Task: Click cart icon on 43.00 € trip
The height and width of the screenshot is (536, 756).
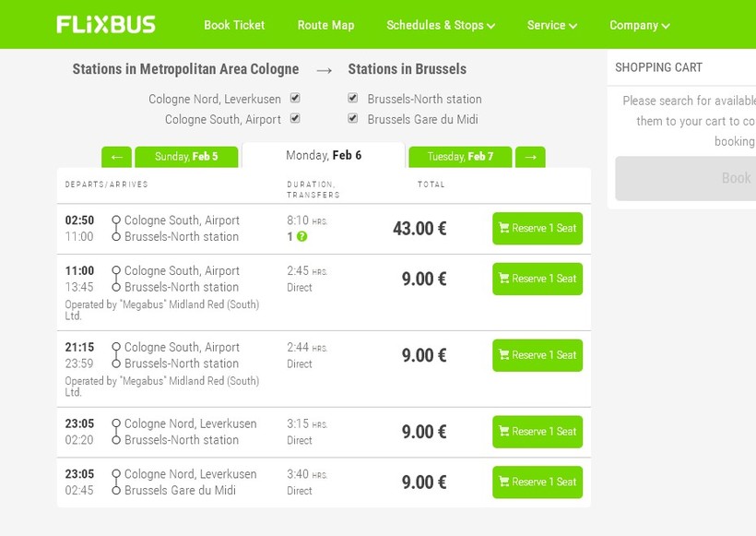Action: point(504,229)
